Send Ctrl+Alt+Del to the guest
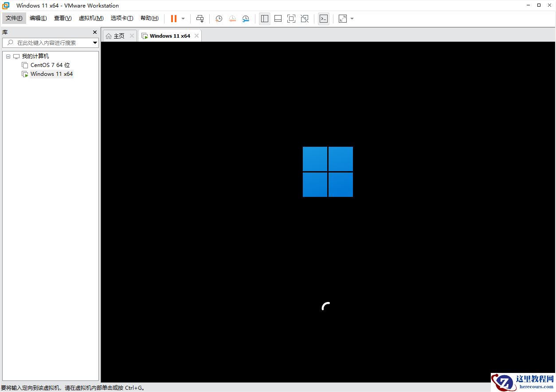Image resolution: width=556 pixels, height=392 pixels. 200,19
